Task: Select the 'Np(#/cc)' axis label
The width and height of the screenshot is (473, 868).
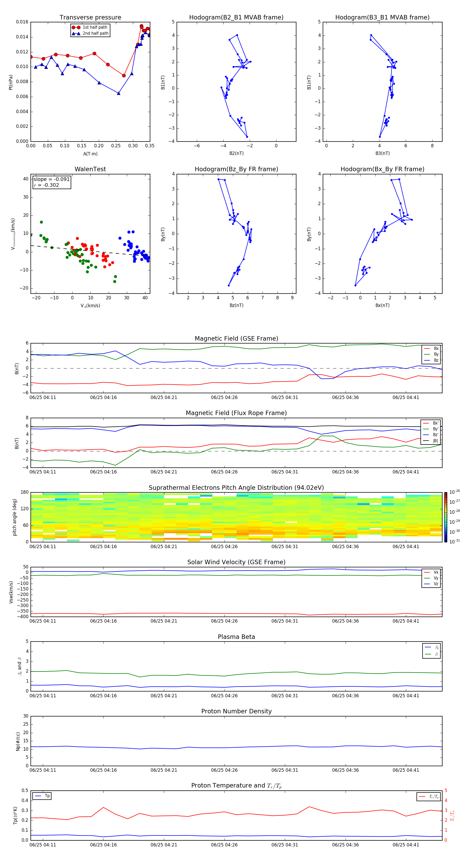Action: (18, 741)
